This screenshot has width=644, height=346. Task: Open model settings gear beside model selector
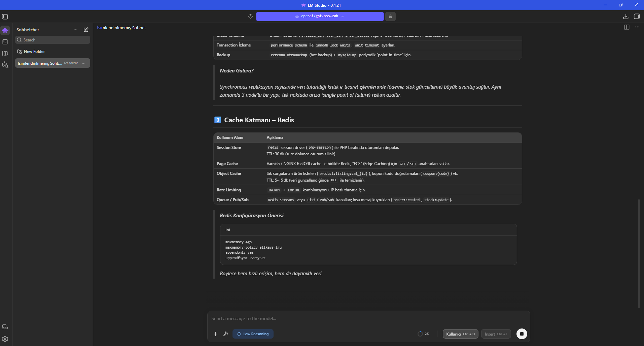coord(250,16)
